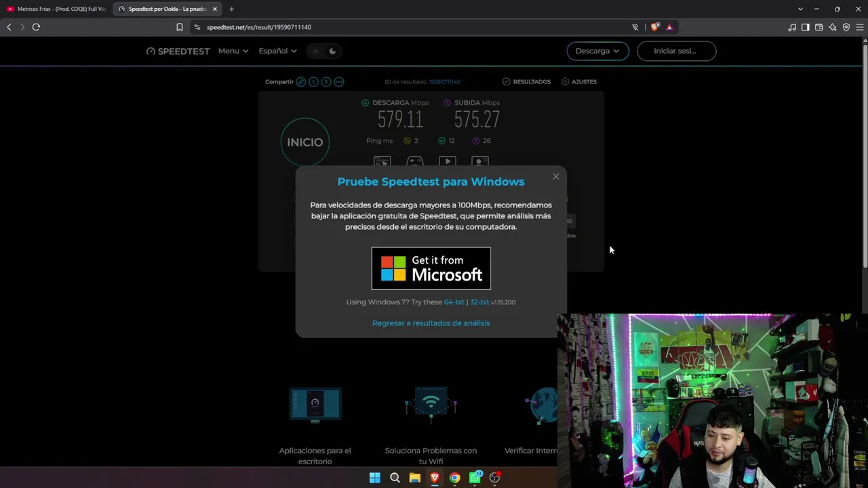Open Soluciona Problemas con tu Wifi

click(431, 455)
